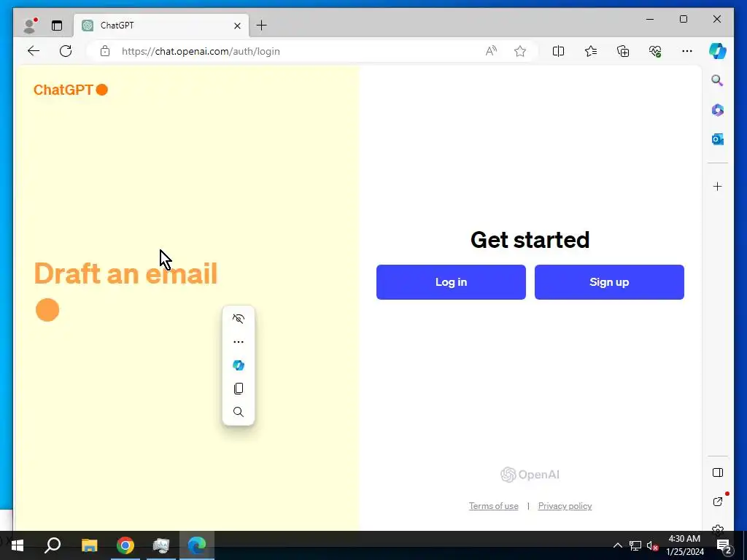Viewport: 747px width, 560px height.
Task: Open the tab actions menu icon
Action: pos(57,26)
